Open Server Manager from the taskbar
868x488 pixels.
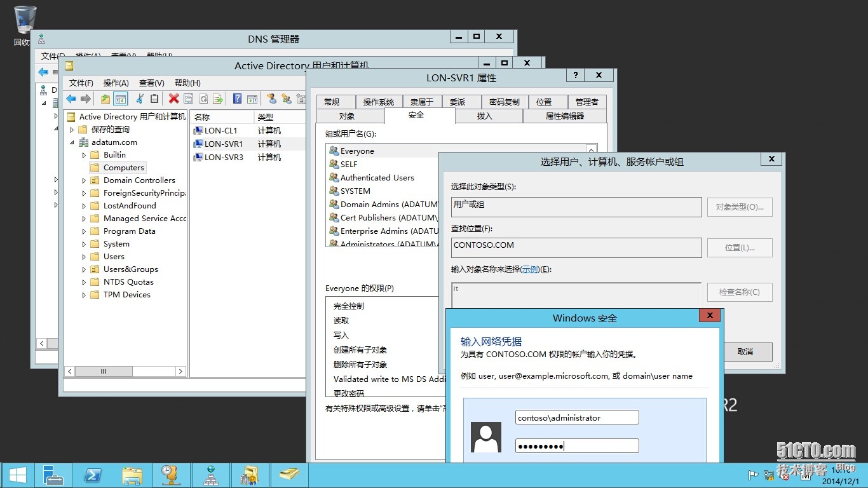[x=53, y=475]
